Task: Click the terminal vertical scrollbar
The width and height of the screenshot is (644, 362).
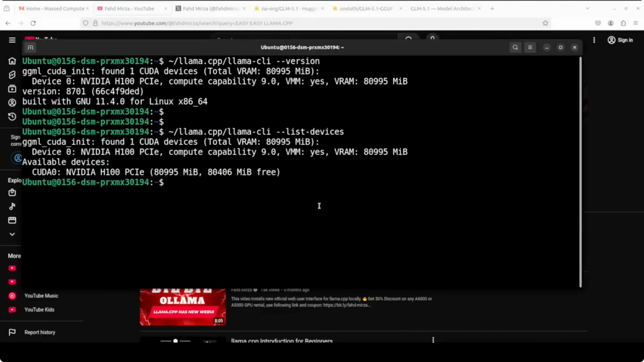Action: click(580, 172)
